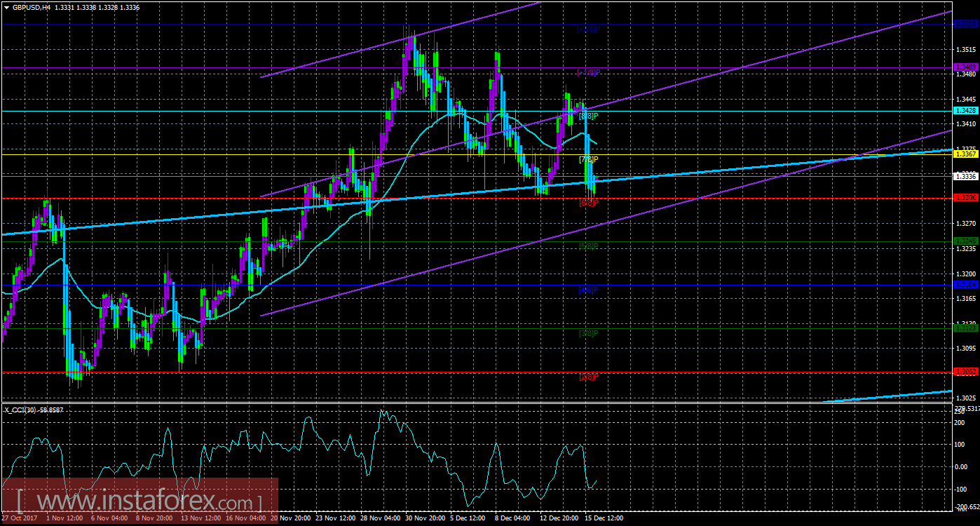The height and width of the screenshot is (526, 980).
Task: Open the chart dropdown arrow beside GBPUSD,H4
Action: (x=6, y=7)
